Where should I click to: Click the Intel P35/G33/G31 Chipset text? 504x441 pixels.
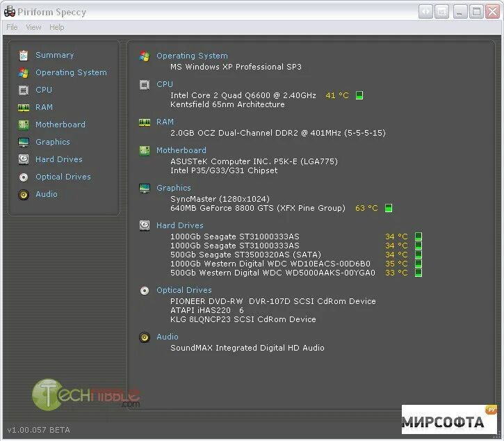click(x=224, y=171)
